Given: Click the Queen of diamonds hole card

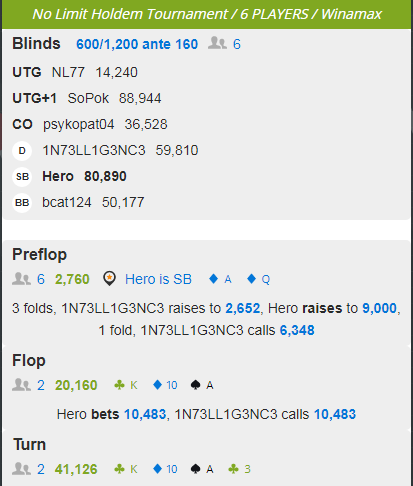Looking at the screenshot, I should coord(258,279).
